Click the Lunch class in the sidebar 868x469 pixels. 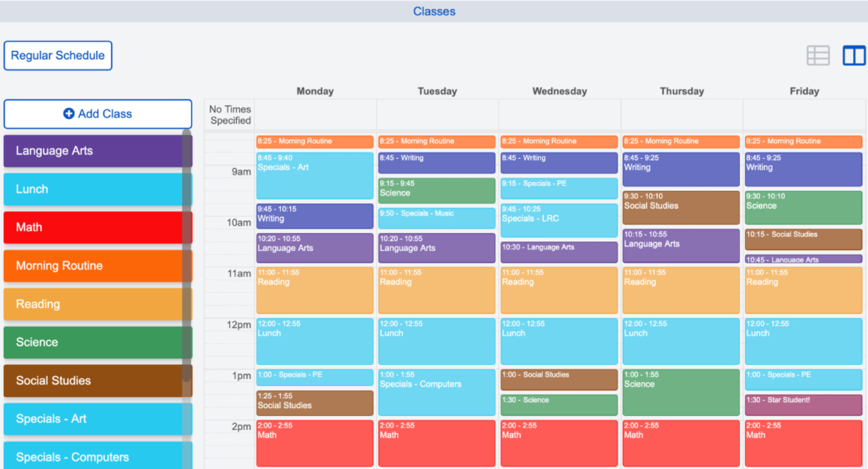click(94, 188)
